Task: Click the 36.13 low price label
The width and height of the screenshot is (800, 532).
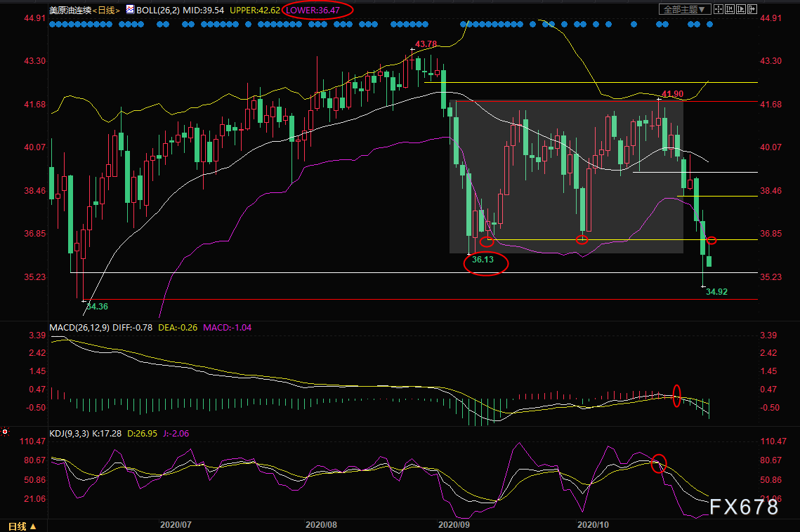Action: point(483,260)
